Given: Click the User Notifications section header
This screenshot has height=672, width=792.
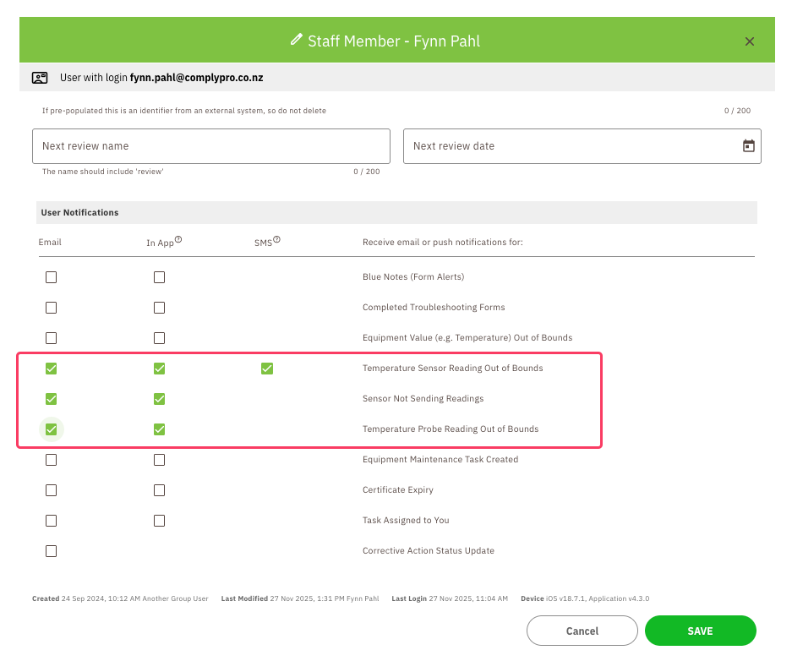Looking at the screenshot, I should point(396,213).
